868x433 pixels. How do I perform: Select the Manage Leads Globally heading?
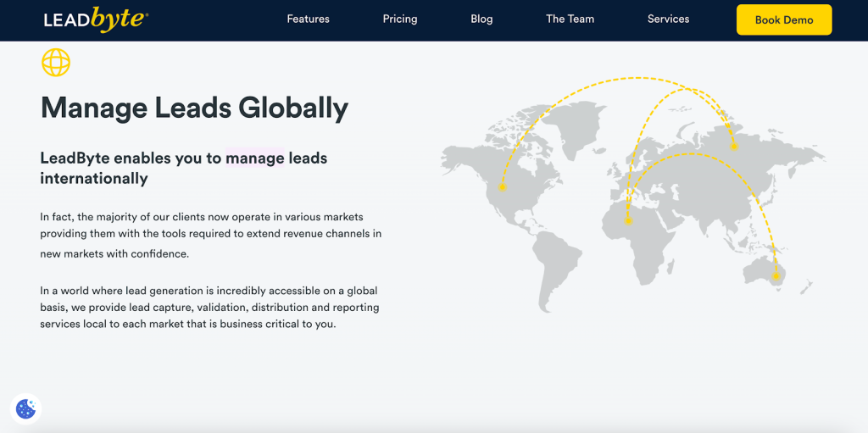tap(194, 108)
